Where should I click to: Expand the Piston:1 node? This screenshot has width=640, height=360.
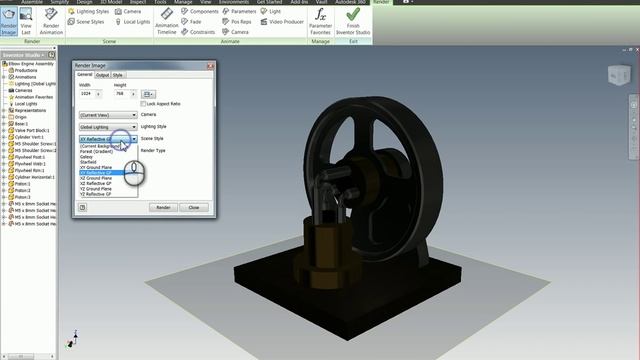tap(4, 184)
